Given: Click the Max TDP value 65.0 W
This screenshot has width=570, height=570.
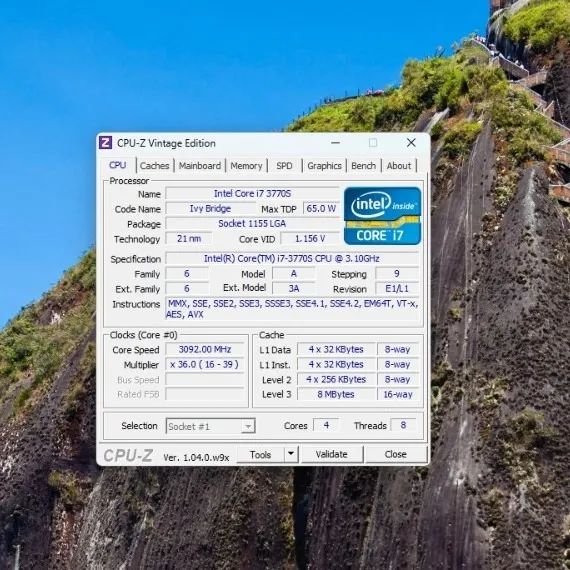Looking at the screenshot, I should pos(321,209).
